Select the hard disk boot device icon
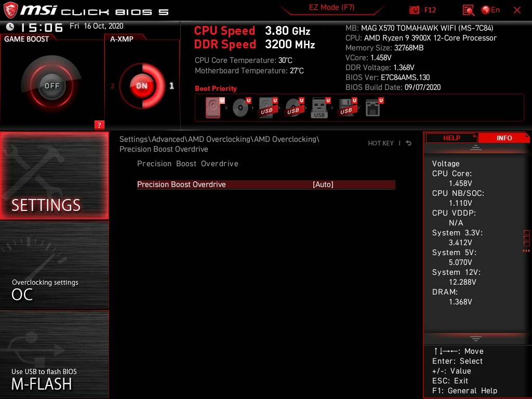 click(214, 108)
